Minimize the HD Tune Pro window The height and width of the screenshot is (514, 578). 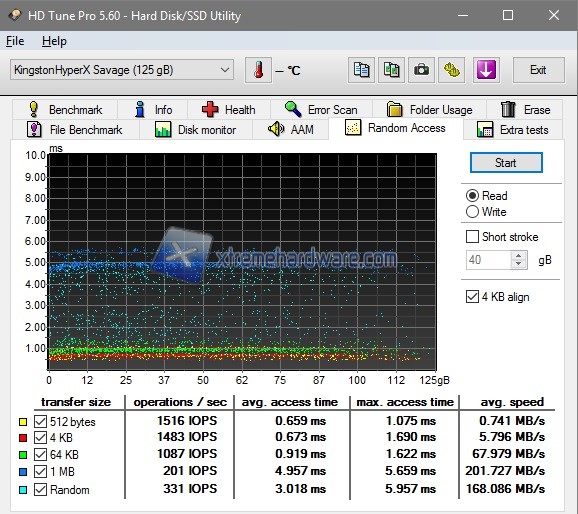[x=463, y=15]
